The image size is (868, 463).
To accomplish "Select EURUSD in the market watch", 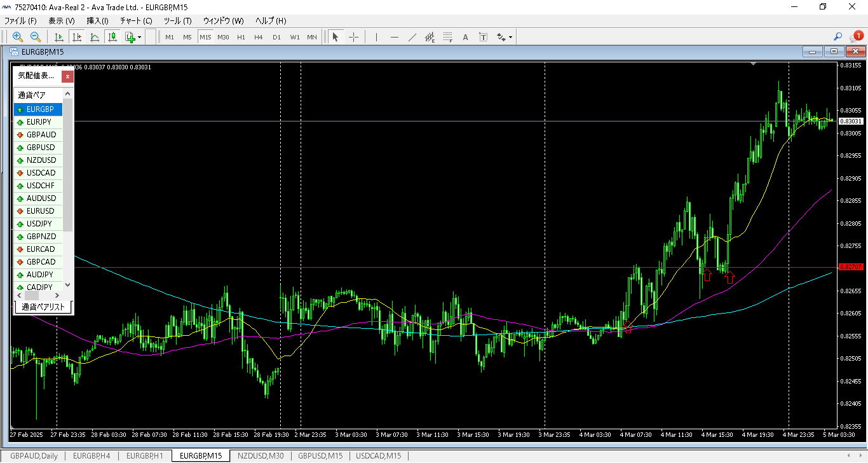I will pyautogui.click(x=38, y=211).
